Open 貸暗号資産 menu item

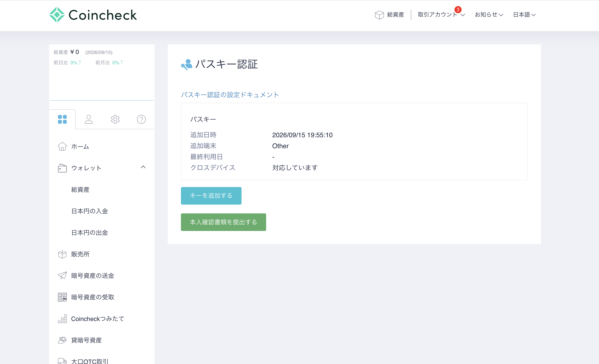[86, 340]
